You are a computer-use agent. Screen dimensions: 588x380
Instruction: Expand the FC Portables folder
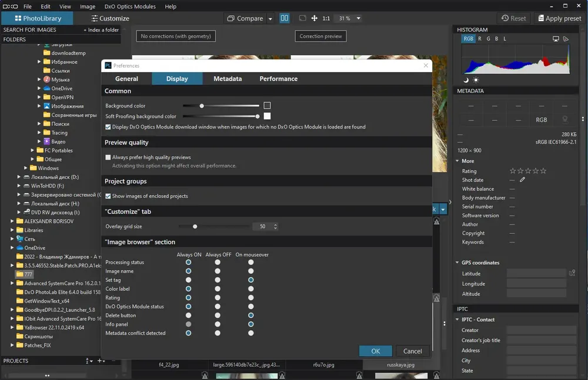33,150
